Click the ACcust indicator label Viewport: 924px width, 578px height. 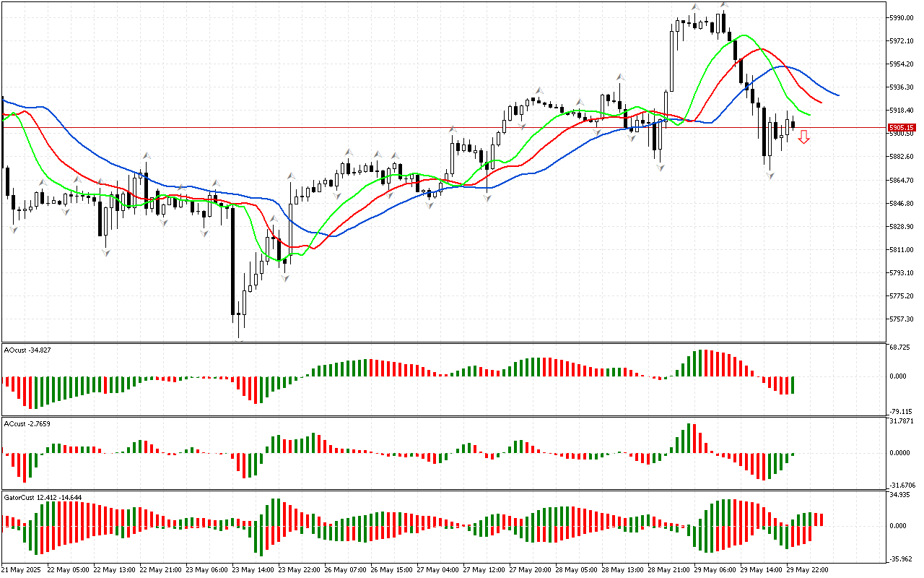pos(27,423)
